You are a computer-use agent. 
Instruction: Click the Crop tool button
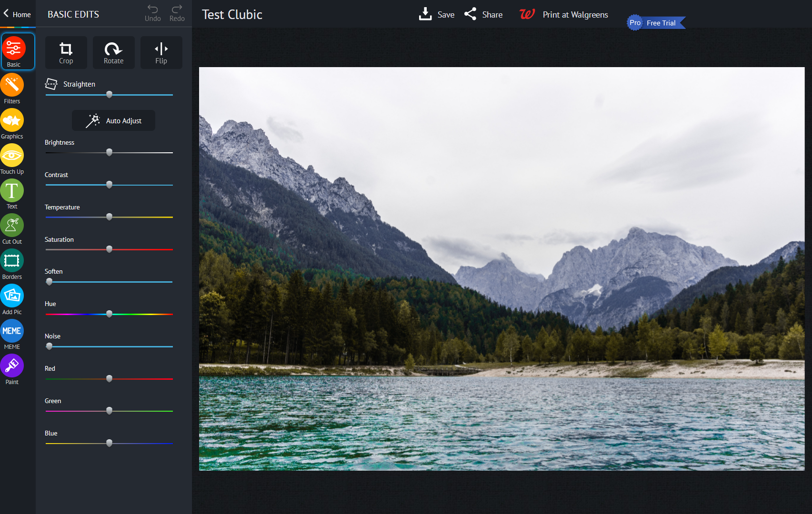click(x=66, y=53)
